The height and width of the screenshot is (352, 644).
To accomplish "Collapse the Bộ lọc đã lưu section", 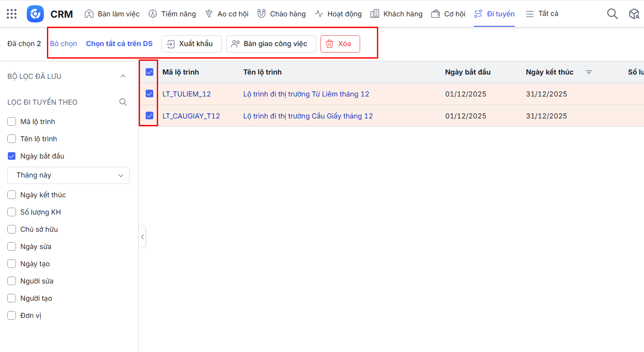I will [x=123, y=76].
